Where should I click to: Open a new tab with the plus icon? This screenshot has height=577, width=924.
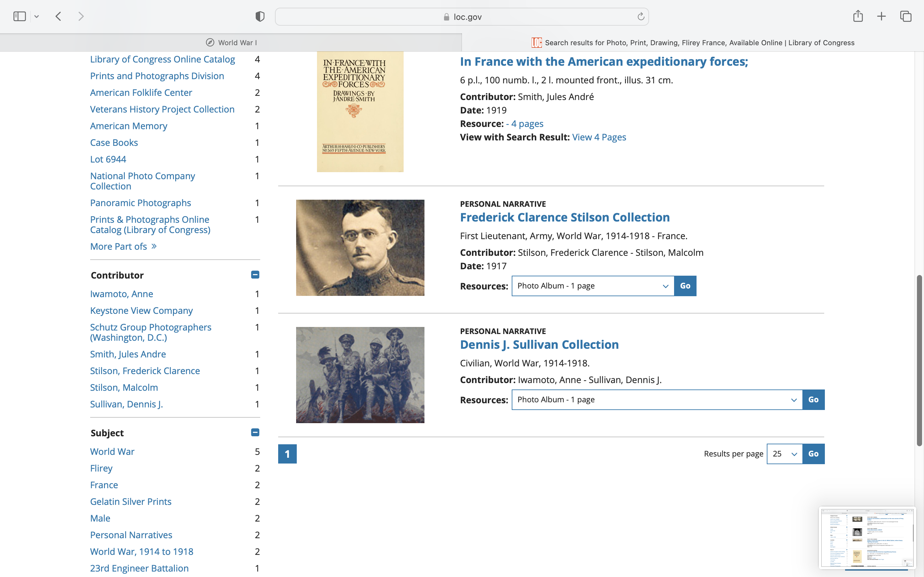tap(881, 16)
